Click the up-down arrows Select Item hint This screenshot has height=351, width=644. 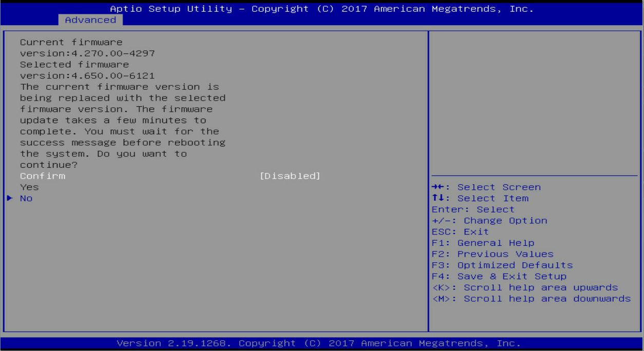[x=480, y=199]
